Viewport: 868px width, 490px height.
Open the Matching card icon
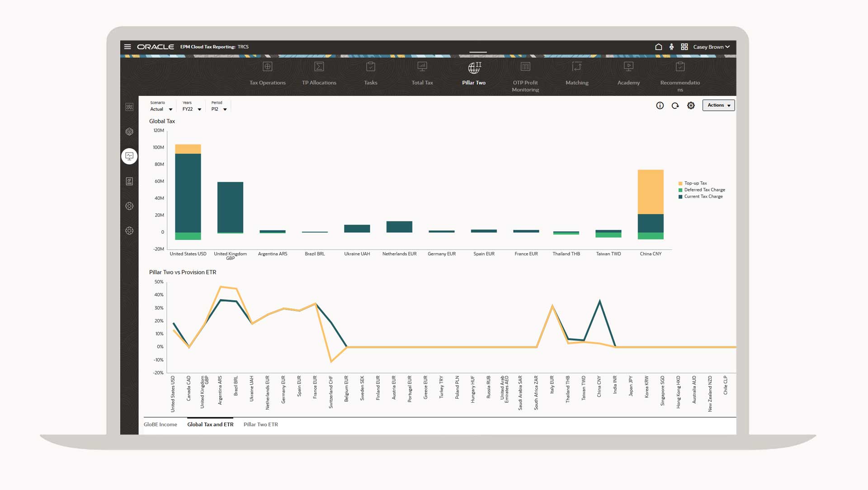tap(577, 67)
